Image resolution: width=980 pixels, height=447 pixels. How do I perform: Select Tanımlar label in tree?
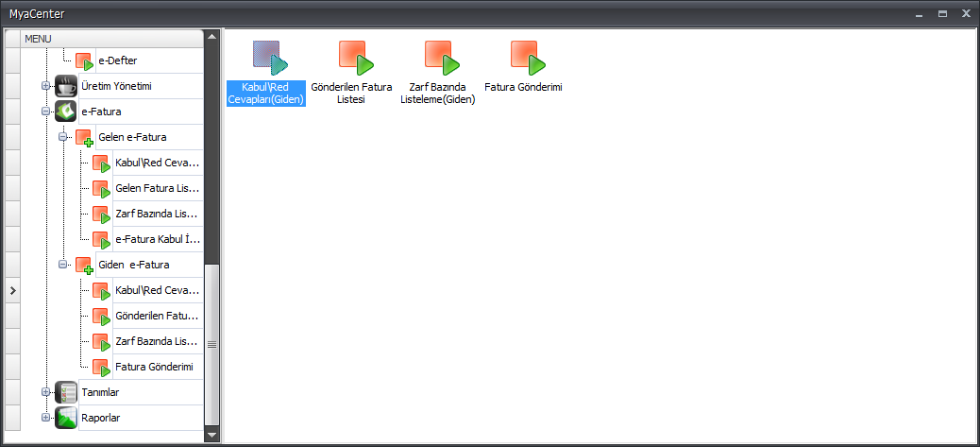(x=100, y=392)
